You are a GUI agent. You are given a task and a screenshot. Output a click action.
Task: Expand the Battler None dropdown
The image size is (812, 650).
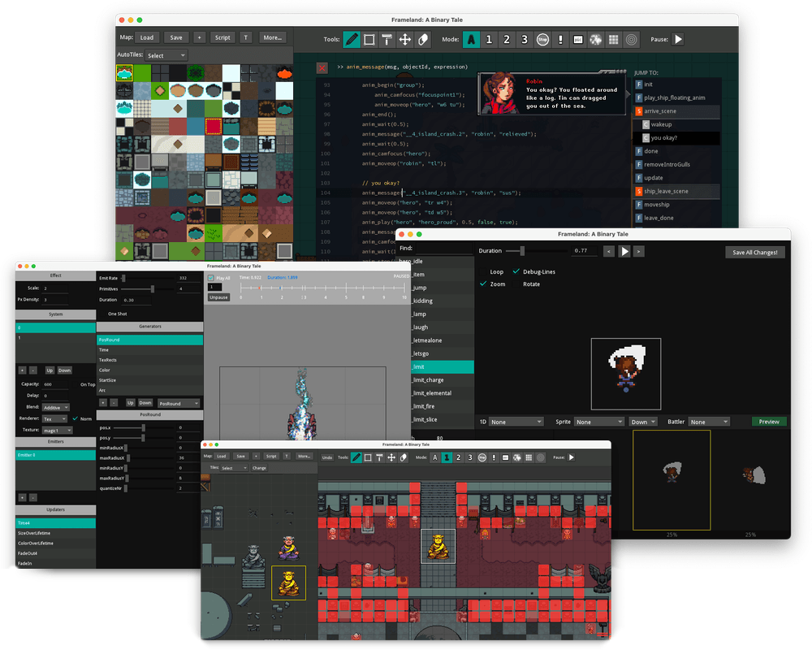[709, 422]
